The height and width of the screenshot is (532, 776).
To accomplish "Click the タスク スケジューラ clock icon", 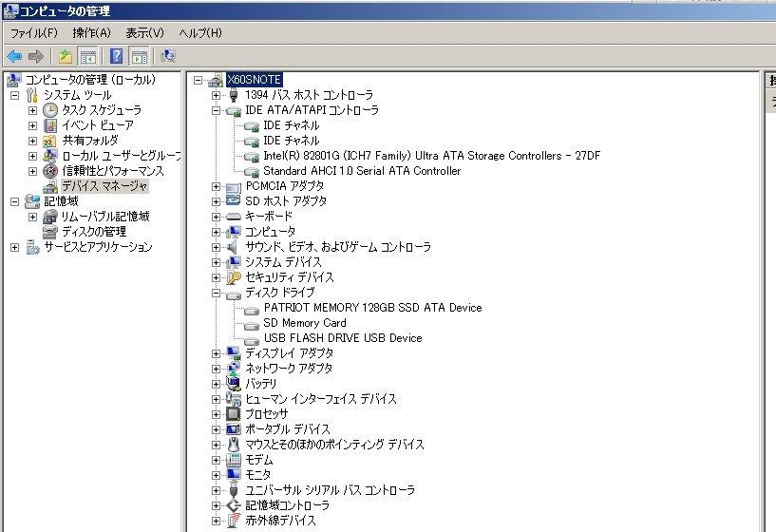I will [50, 110].
